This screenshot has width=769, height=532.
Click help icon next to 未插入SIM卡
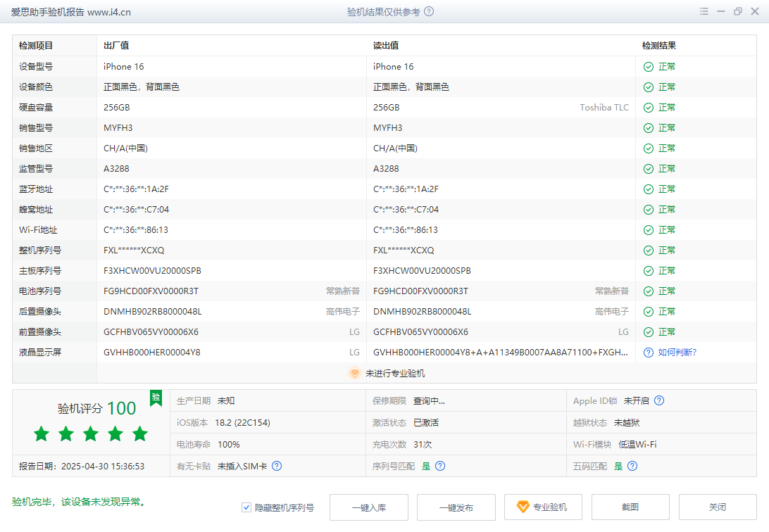[x=277, y=466]
